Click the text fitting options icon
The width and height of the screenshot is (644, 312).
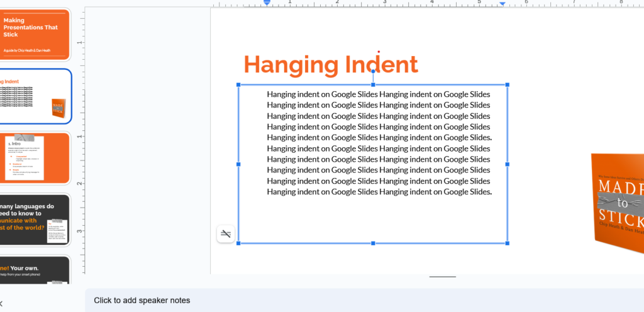(x=226, y=234)
